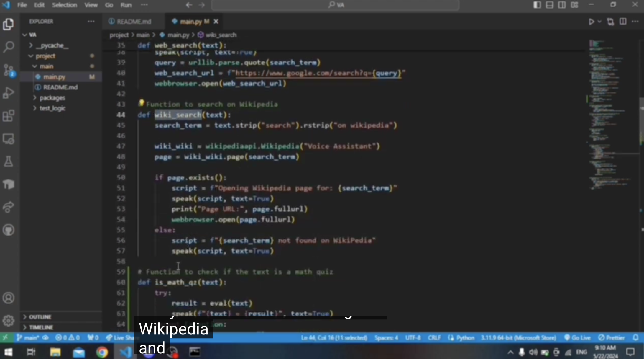The width and height of the screenshot is (644, 359).
Task: Select Python interpreter 3.11.9 64-bit
Action: [517, 338]
